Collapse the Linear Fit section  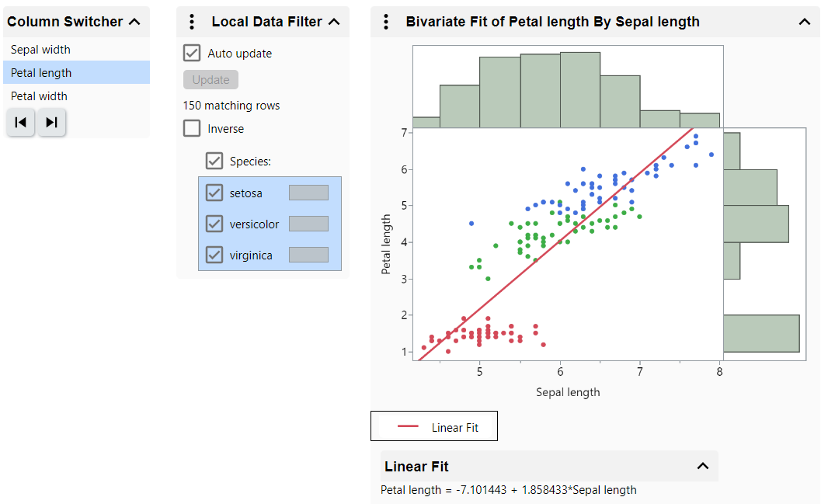coord(702,466)
